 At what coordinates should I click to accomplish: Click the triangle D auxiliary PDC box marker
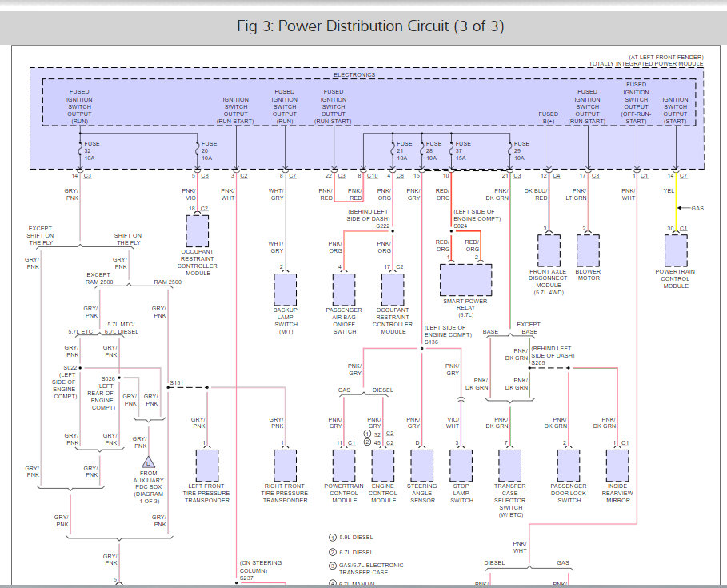coord(149,462)
